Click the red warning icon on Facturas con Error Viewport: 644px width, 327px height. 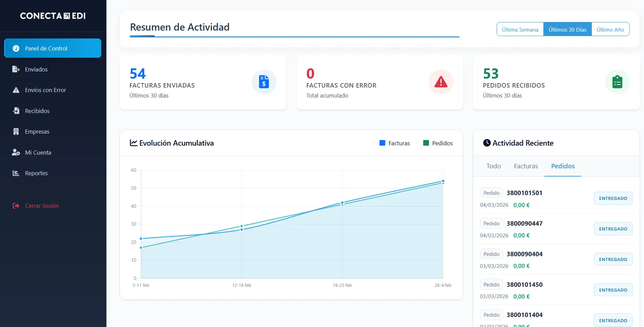[x=441, y=82]
